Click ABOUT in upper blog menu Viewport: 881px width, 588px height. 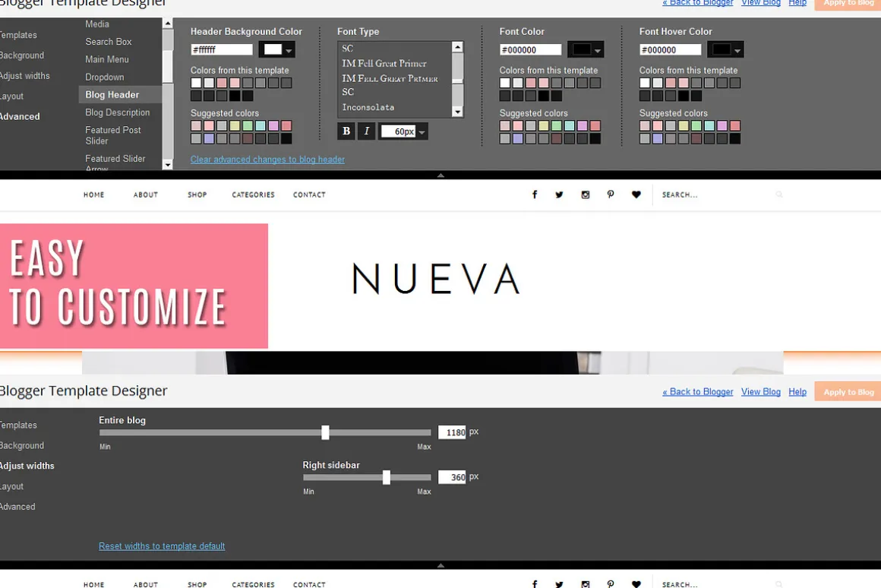tap(146, 194)
